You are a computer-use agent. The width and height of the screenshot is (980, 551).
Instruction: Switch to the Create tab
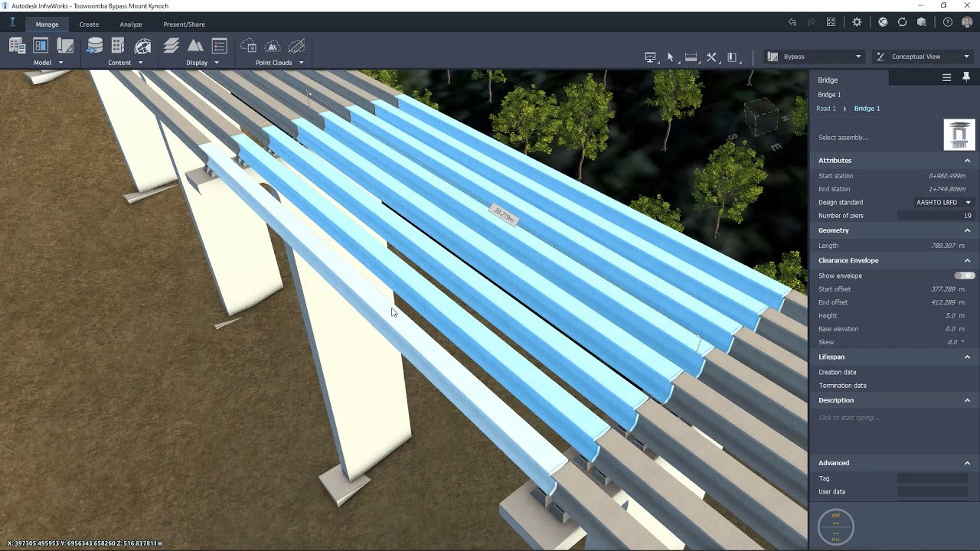point(89,24)
